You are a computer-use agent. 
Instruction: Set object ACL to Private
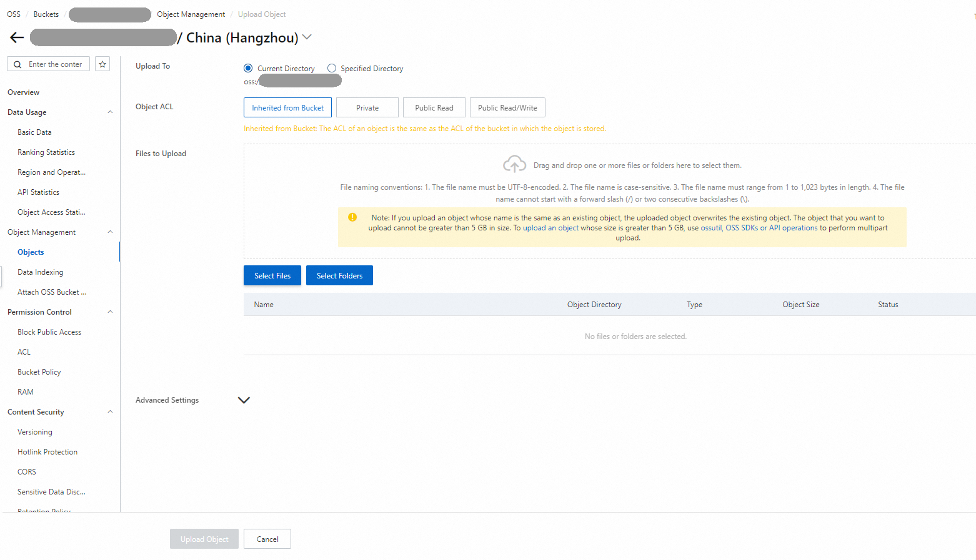tap(367, 107)
